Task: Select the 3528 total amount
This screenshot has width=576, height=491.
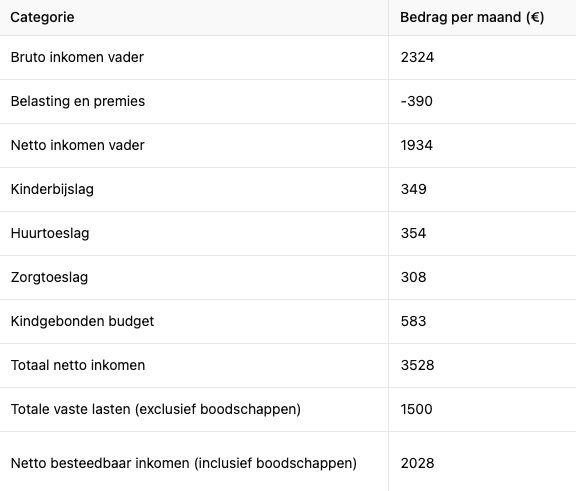Action: pos(417,365)
